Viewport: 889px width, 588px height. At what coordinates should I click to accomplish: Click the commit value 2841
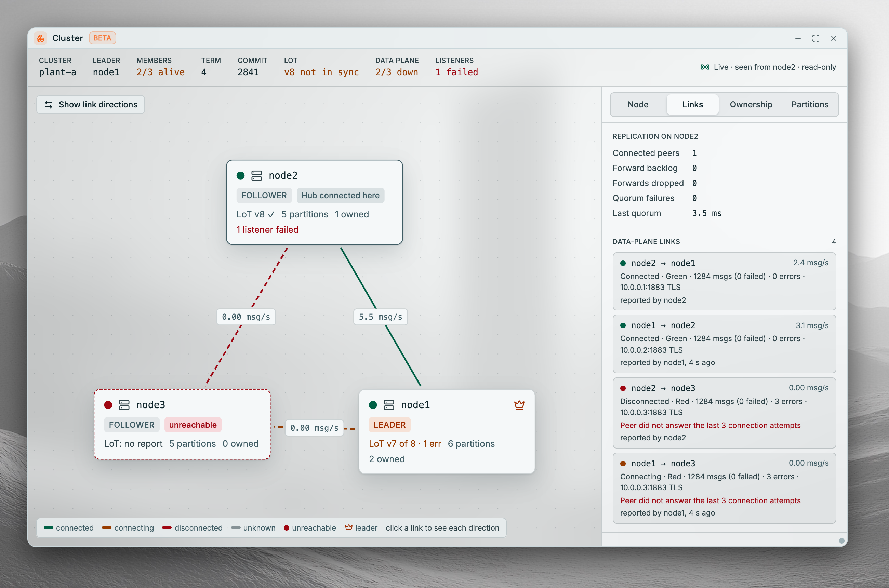(248, 72)
